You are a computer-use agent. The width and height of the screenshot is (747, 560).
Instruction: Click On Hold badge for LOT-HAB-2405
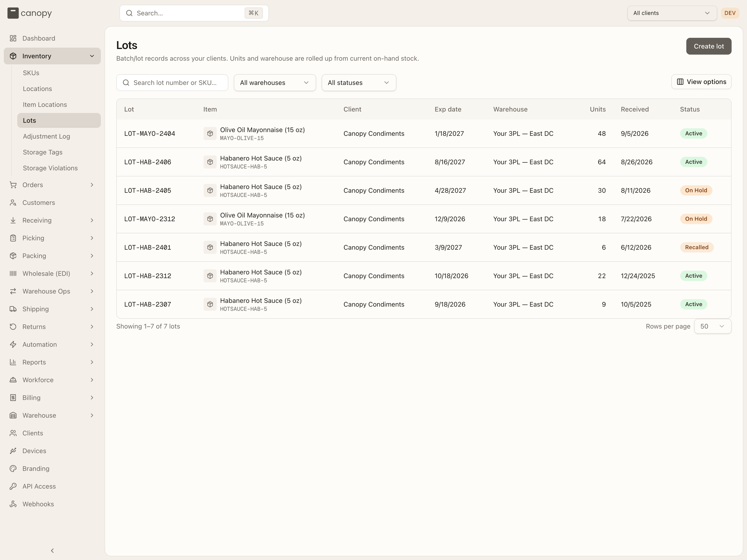click(696, 190)
